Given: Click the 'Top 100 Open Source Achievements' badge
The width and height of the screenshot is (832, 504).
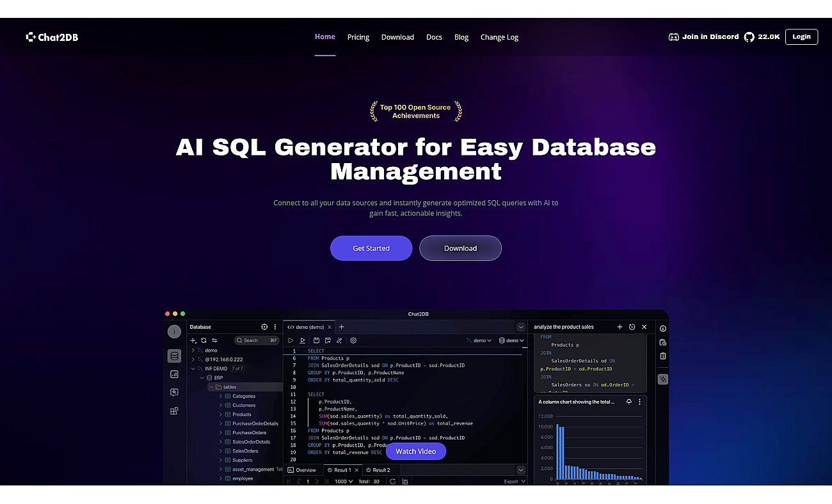Looking at the screenshot, I should pyautogui.click(x=415, y=111).
